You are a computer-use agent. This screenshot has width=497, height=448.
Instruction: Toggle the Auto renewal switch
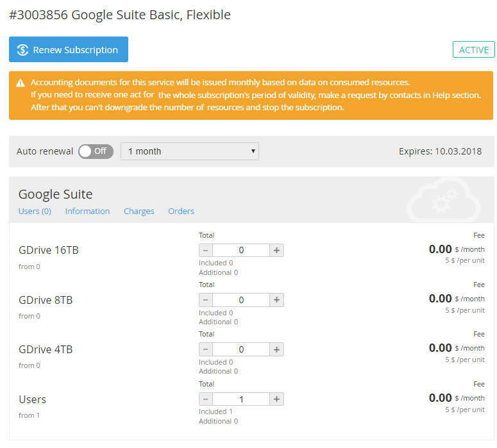pos(96,151)
